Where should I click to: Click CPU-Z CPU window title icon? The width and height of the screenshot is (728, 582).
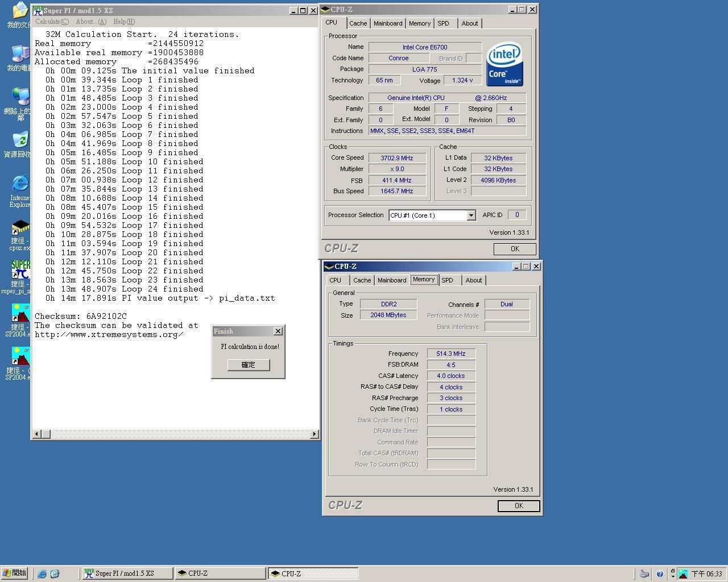tap(325, 10)
